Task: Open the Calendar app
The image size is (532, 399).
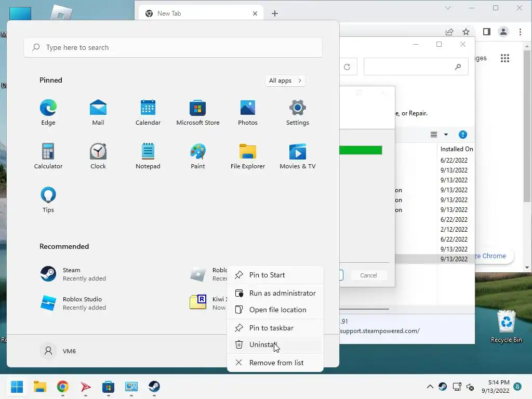Action: point(148,112)
